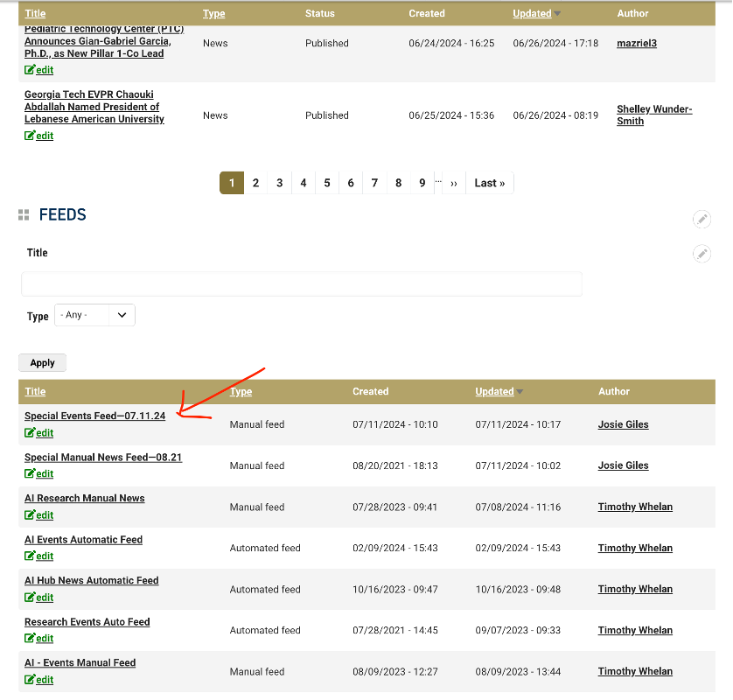The width and height of the screenshot is (733, 700).
Task: Open Special Manual News Feed—08.21
Action: 103,458
